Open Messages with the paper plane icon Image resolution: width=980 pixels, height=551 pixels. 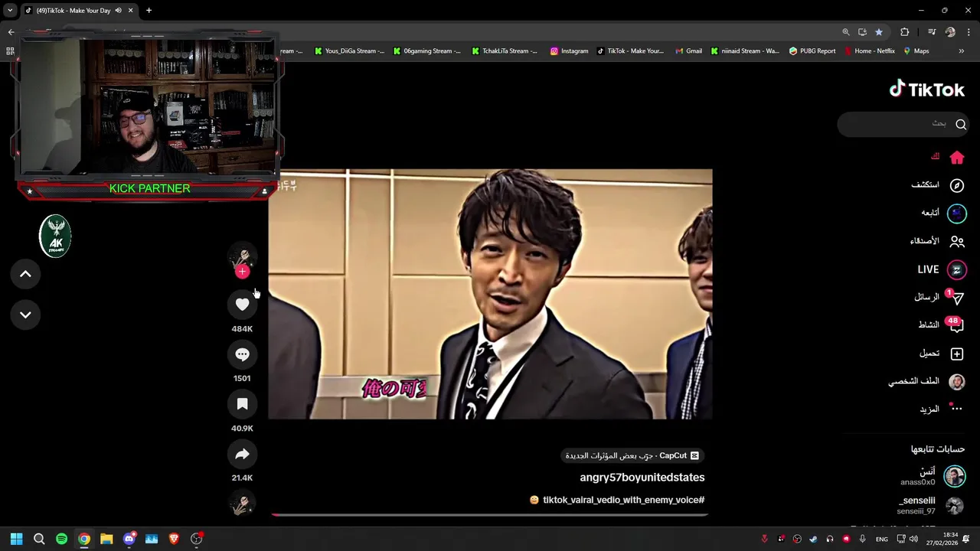click(x=956, y=298)
